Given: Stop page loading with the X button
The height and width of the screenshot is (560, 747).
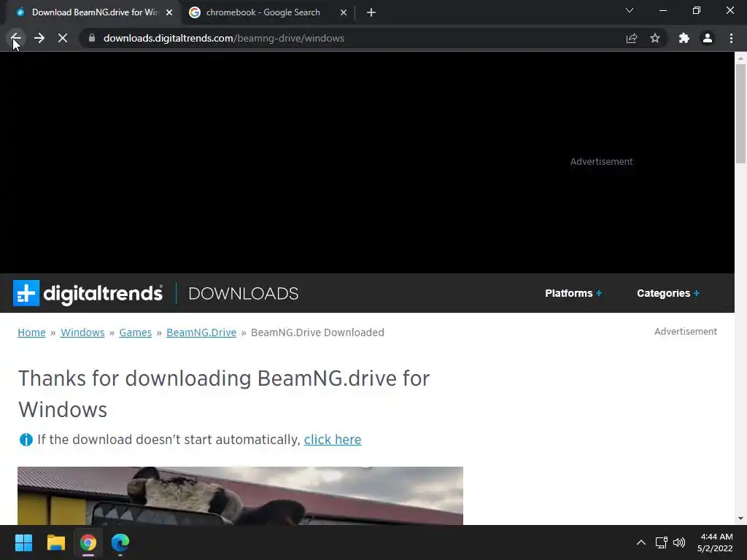Looking at the screenshot, I should point(63,38).
